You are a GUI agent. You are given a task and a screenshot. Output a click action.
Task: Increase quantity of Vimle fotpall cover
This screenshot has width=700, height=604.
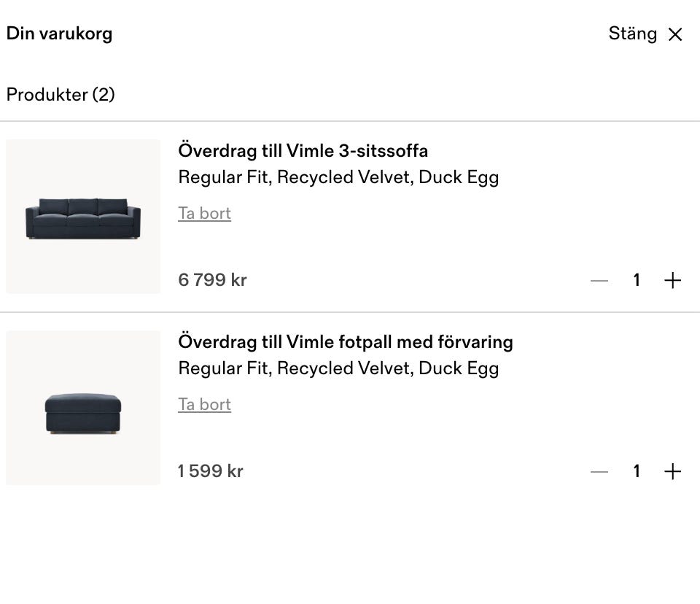[x=672, y=472]
